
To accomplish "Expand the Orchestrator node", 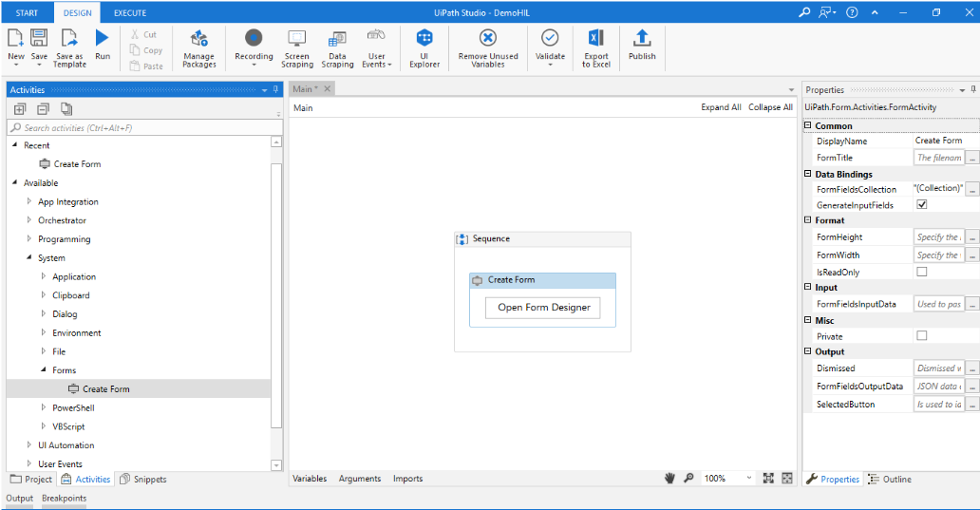I will pos(28,220).
